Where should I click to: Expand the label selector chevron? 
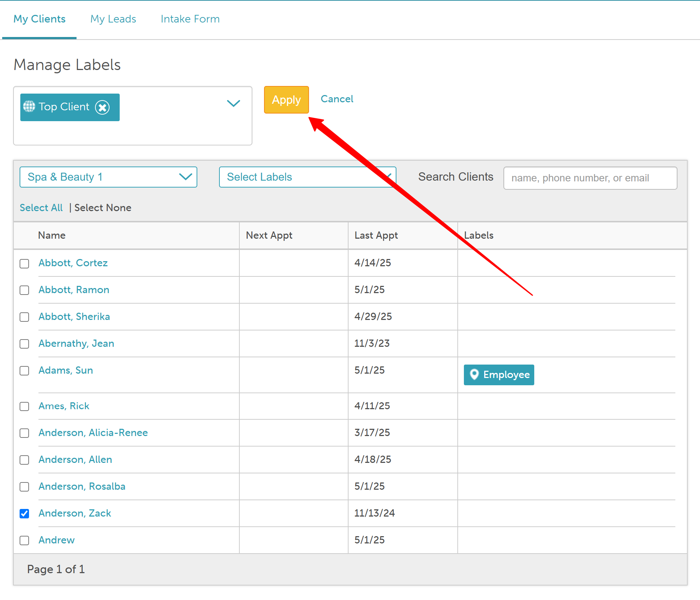pyautogui.click(x=233, y=104)
